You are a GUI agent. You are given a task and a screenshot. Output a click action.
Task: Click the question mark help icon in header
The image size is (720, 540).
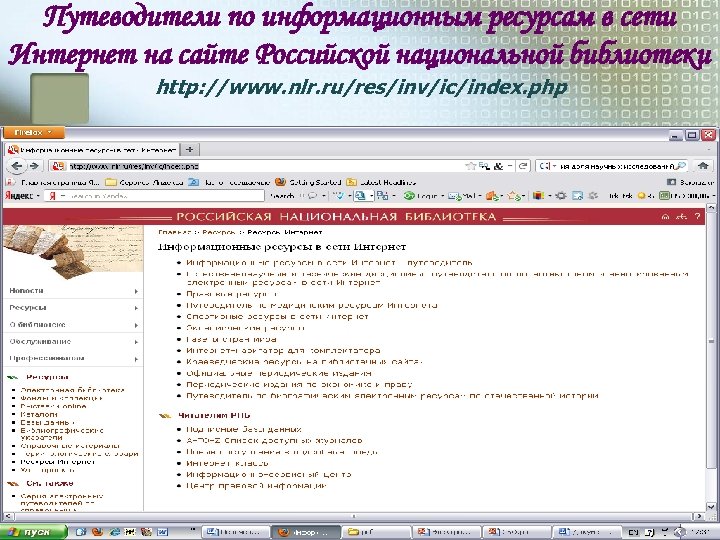[x=698, y=216]
